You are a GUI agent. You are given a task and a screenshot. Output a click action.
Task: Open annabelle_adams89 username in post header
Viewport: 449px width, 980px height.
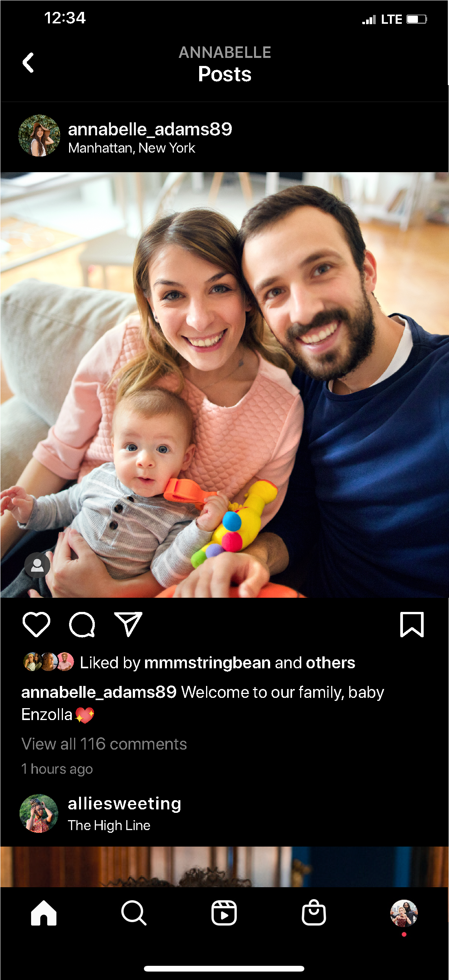(150, 129)
